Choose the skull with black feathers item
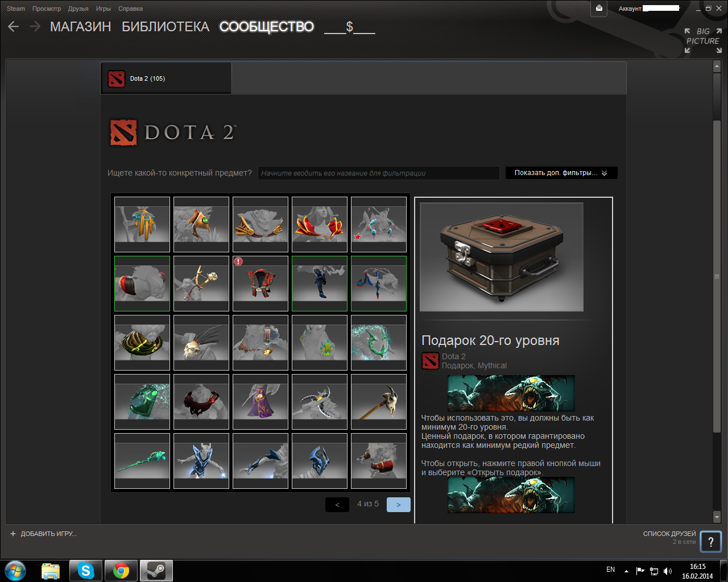Viewport: 728px width, 582px height. coord(201,343)
